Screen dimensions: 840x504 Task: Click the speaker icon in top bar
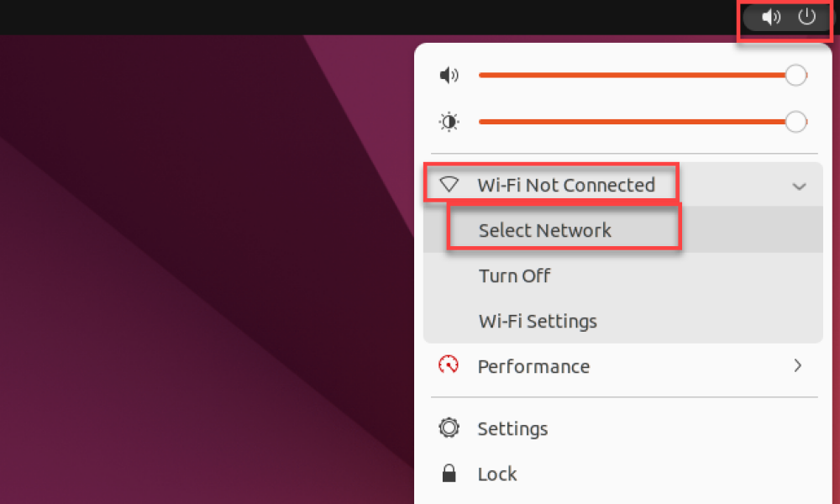click(771, 17)
